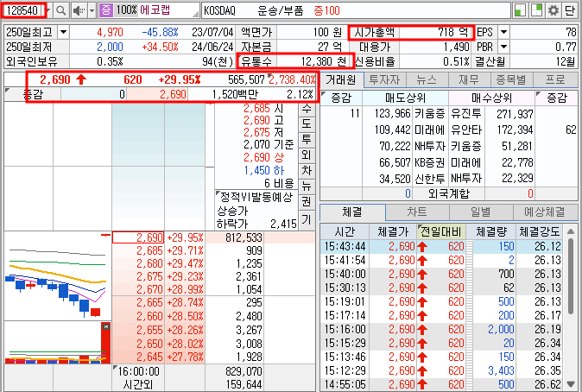
Task: Click the speaker sound alert icon
Action: pos(79,10)
